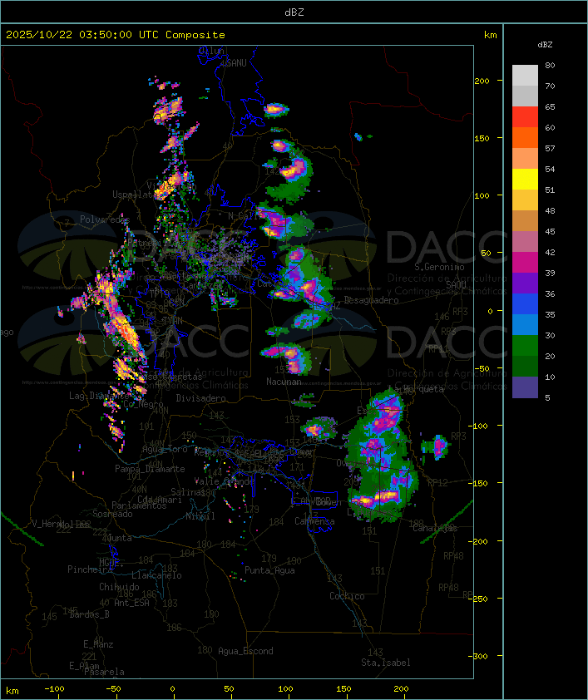Pick the gold 51–48 dBZ legend swatch
The width and height of the screenshot is (588, 700).
coord(525,200)
